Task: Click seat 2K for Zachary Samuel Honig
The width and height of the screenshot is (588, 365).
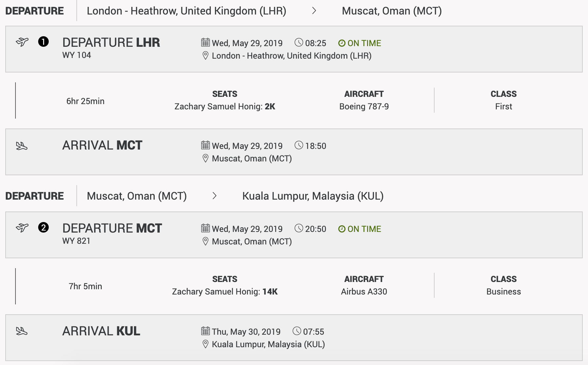Action: 270,106
